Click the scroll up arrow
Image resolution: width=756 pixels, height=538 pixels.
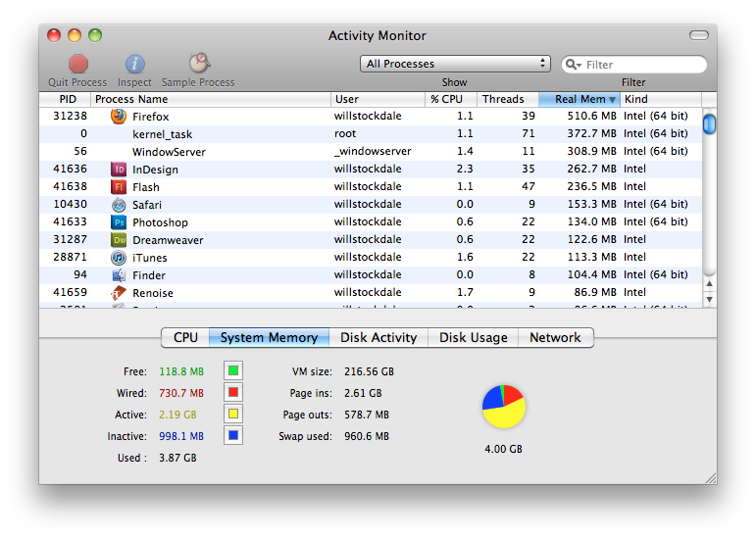point(709,283)
